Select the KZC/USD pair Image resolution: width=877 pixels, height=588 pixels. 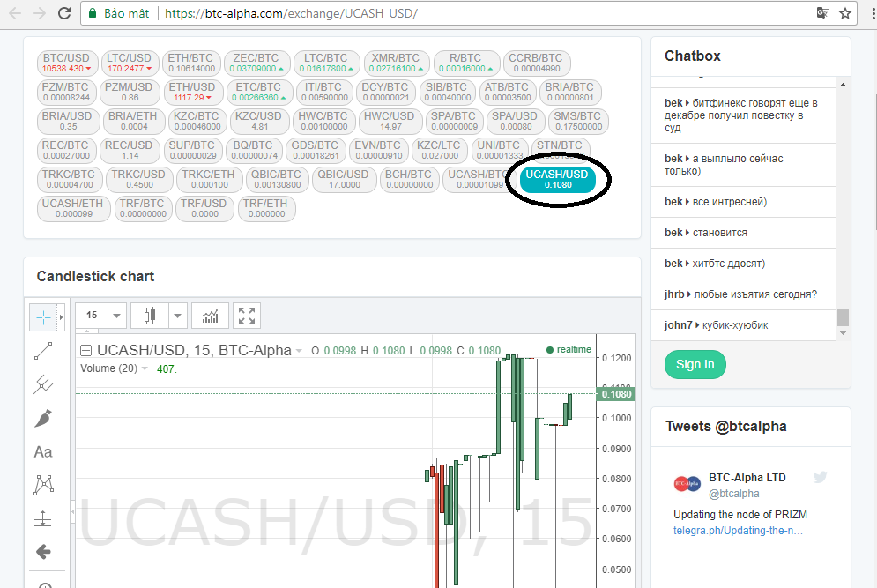point(259,121)
